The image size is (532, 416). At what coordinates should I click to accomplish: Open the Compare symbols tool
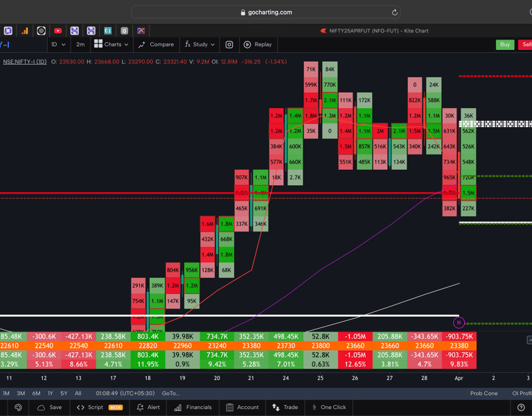click(156, 44)
